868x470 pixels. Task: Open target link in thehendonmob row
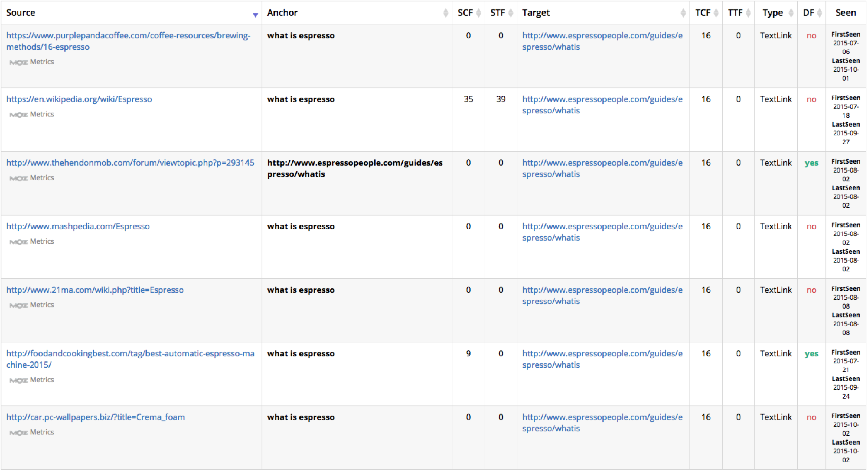[602, 168]
